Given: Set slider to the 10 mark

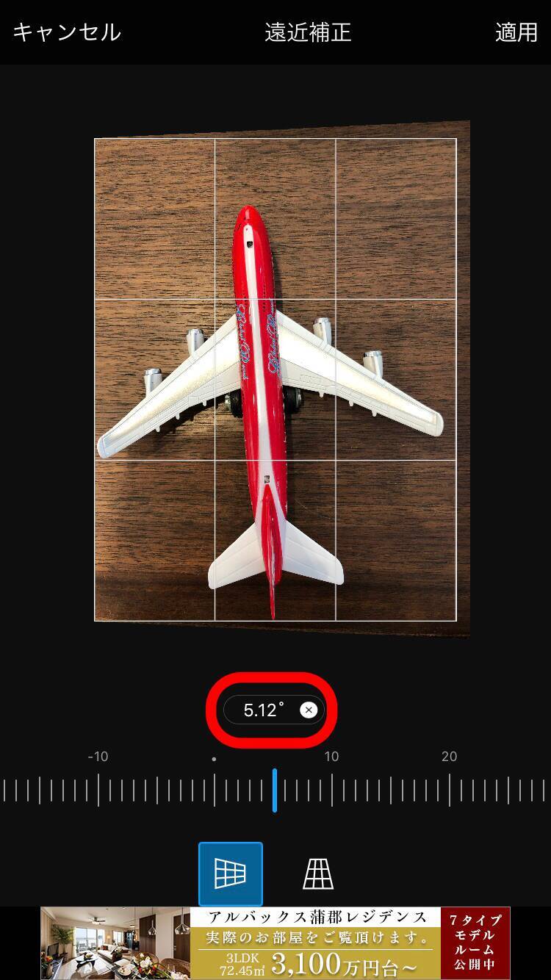Looking at the screenshot, I should coord(332,790).
